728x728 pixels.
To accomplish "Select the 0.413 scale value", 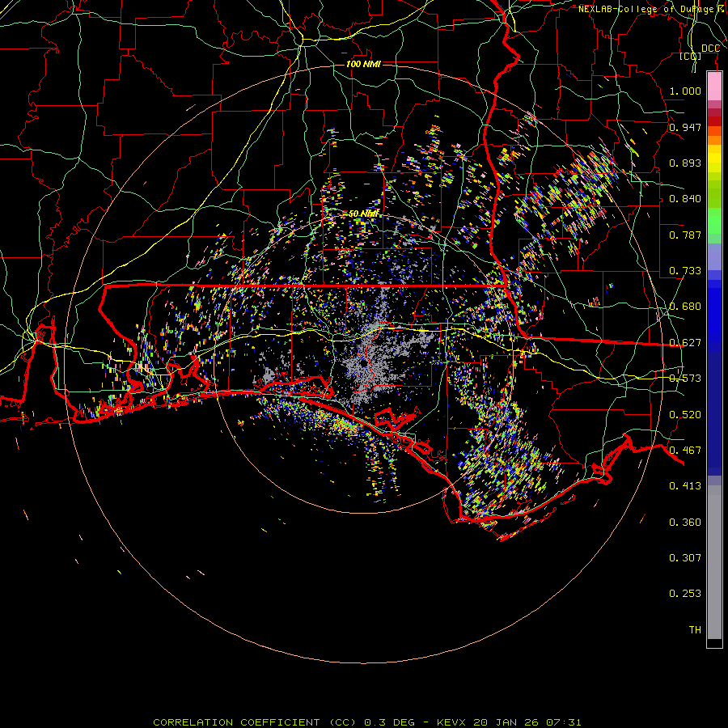I will (685, 486).
